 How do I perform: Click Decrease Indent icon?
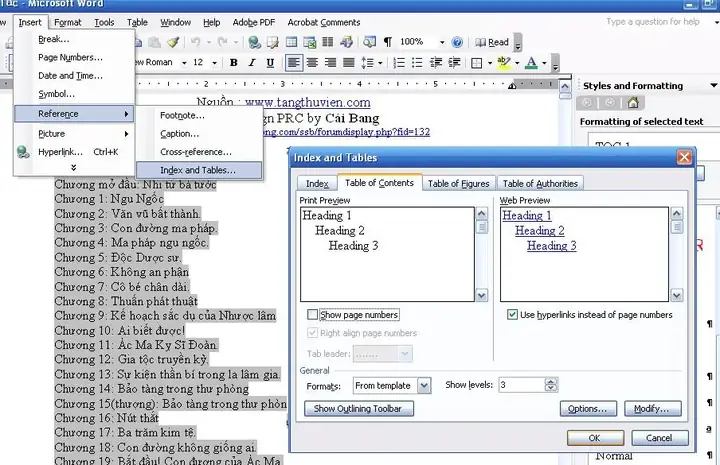(436, 62)
